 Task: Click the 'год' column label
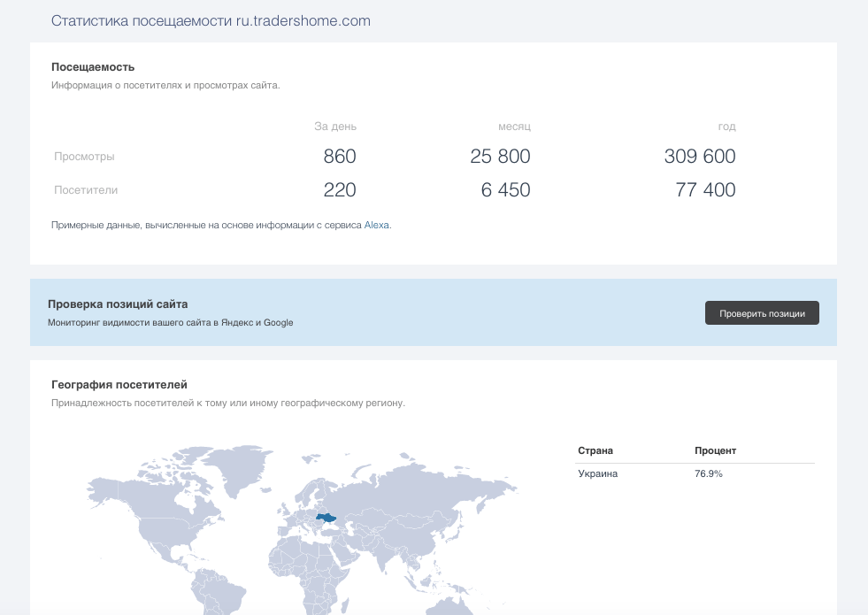click(x=726, y=127)
